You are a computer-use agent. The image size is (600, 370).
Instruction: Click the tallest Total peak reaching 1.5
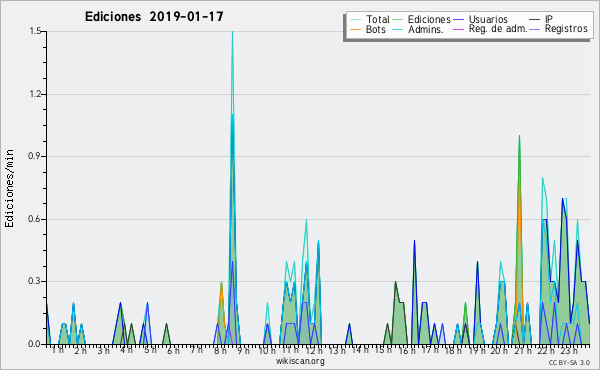(232, 33)
